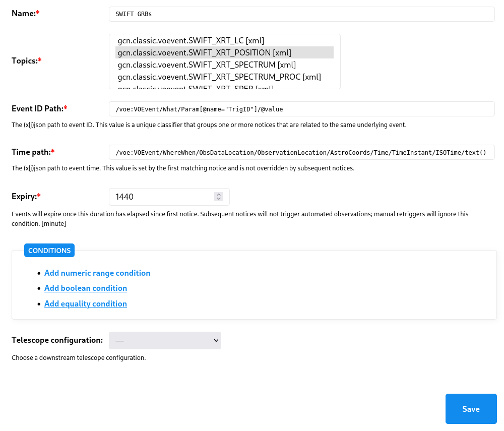
Task: Click the Telescope configuration label
Action: coord(57,340)
